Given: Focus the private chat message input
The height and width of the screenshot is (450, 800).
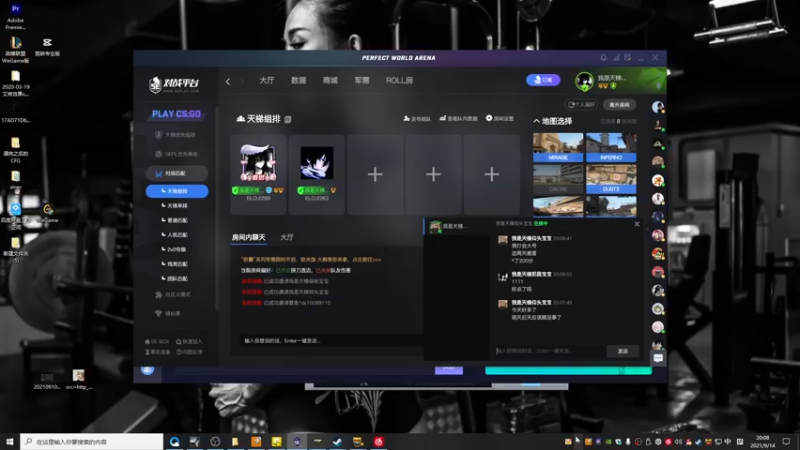Looking at the screenshot, I should 549,351.
